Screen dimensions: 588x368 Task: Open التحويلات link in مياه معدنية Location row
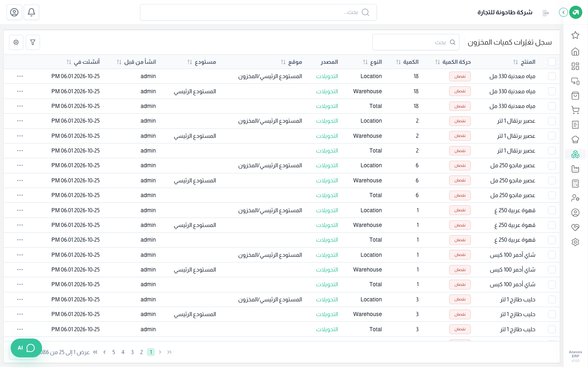click(327, 76)
